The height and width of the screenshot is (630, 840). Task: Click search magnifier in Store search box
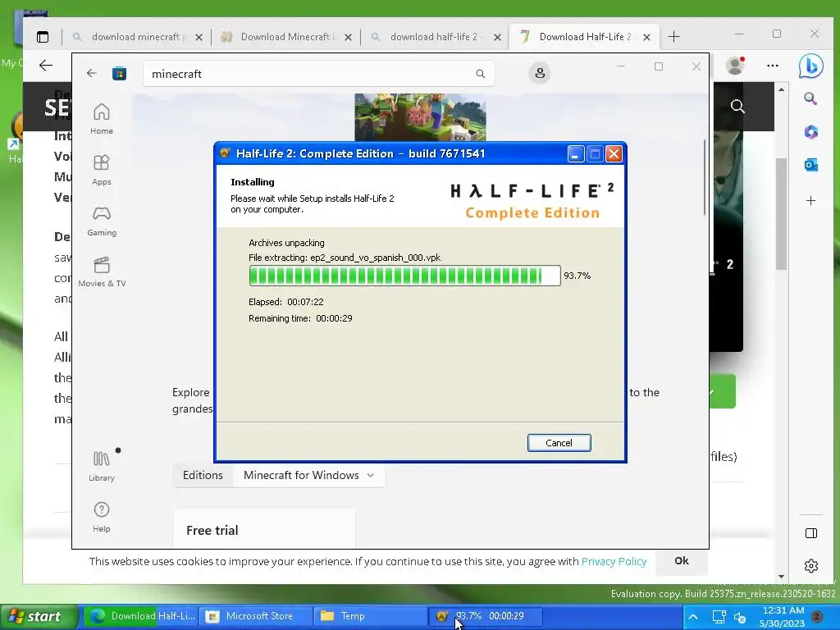(480, 73)
